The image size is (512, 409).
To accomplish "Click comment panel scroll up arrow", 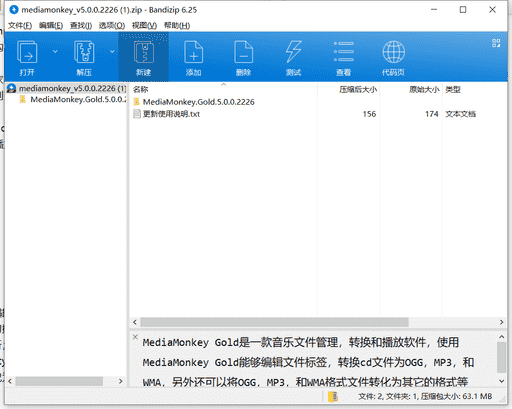I will click(x=501, y=337).
